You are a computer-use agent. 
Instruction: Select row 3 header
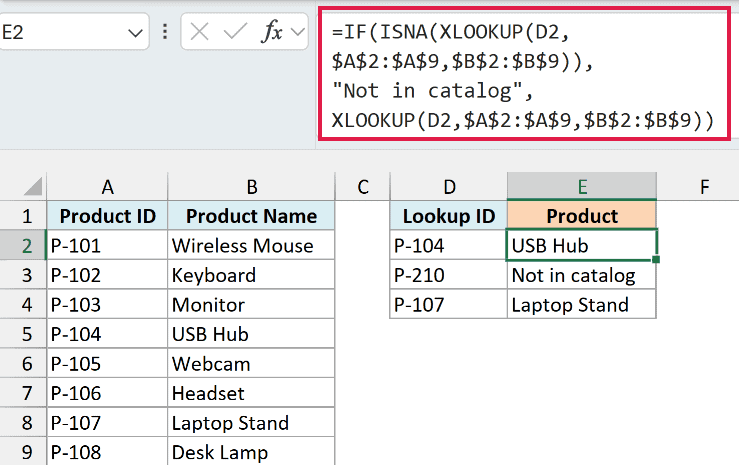(x=23, y=275)
